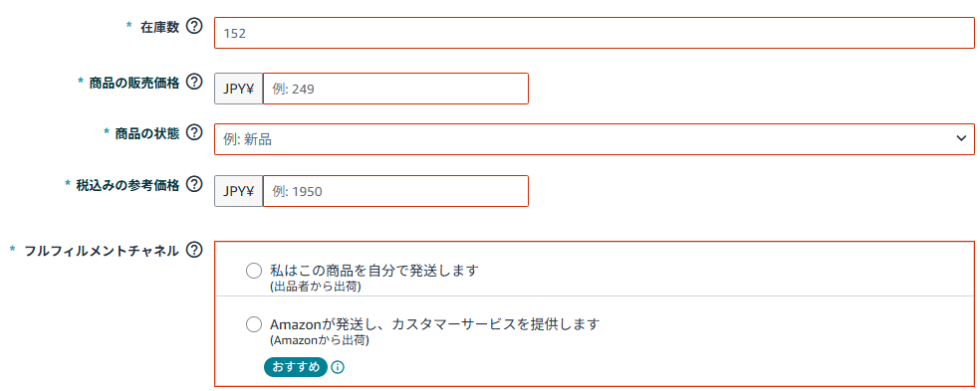This screenshot has height=391, width=980.
Task: Focus 在庫数 field containing 152
Action: (594, 33)
